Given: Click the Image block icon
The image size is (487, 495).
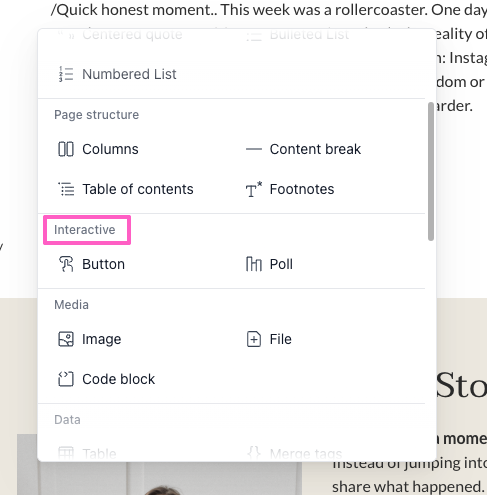Looking at the screenshot, I should point(66,339).
